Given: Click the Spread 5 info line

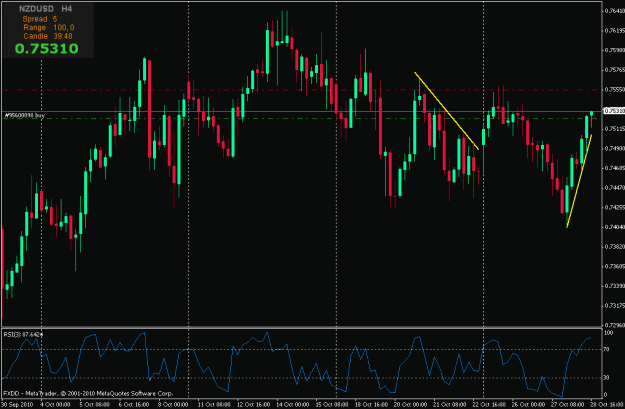Looking at the screenshot, I should 40,19.
